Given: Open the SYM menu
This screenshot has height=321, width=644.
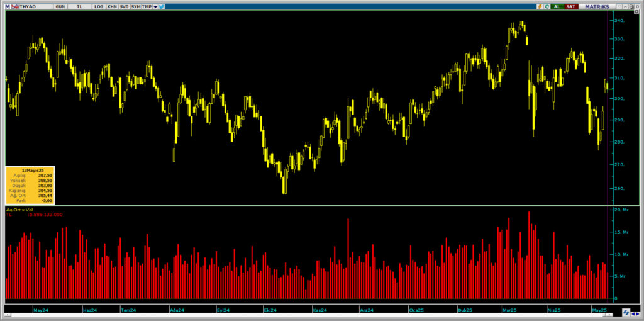Looking at the screenshot, I should tap(136, 6).
